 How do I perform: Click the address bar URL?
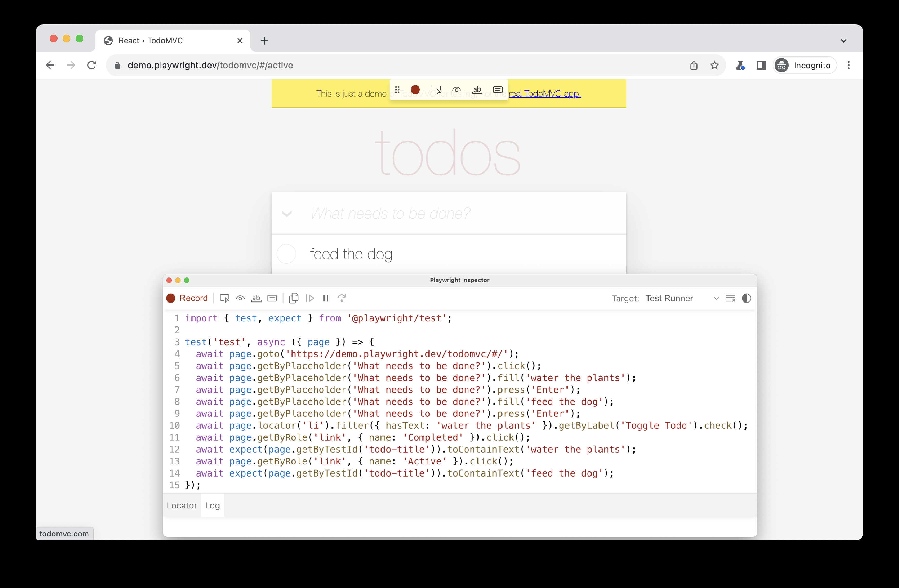pos(210,65)
